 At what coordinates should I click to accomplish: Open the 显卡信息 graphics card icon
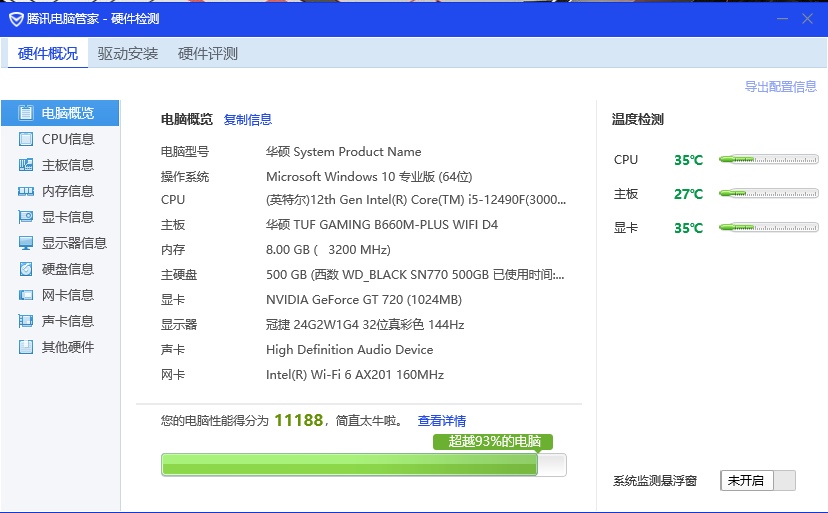point(25,217)
